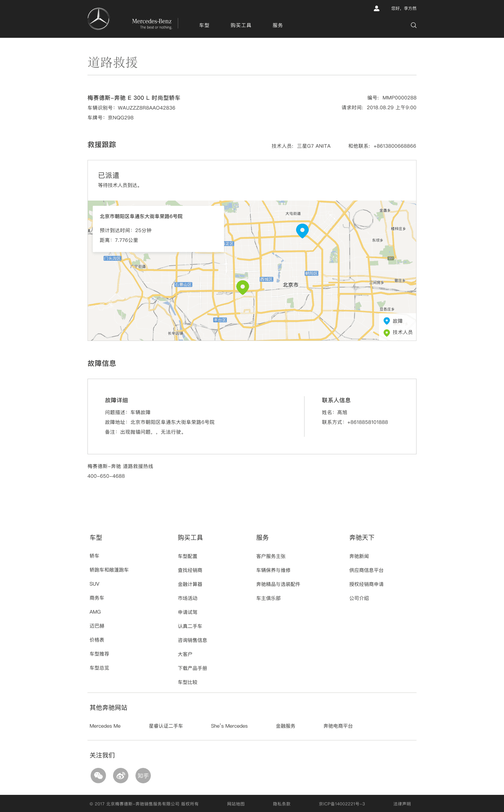Open the Weibo social icon

(121, 776)
